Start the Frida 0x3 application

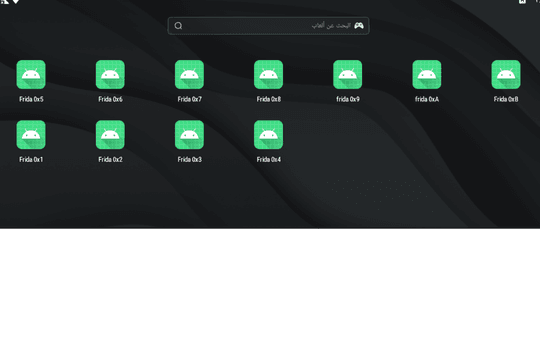189,135
